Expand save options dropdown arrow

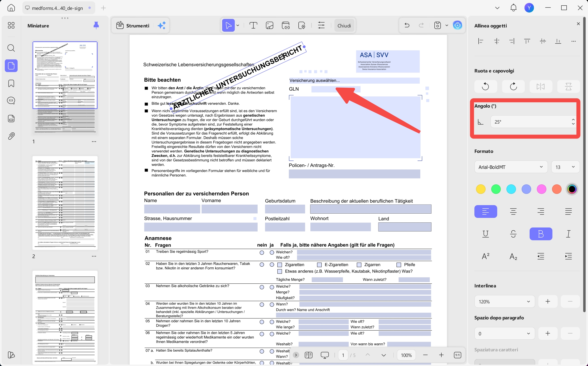447,26
